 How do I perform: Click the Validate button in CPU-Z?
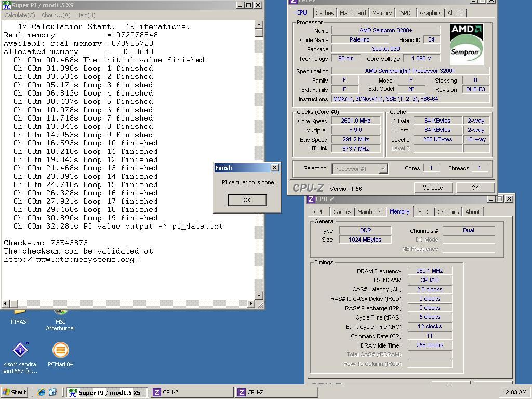tap(433, 187)
